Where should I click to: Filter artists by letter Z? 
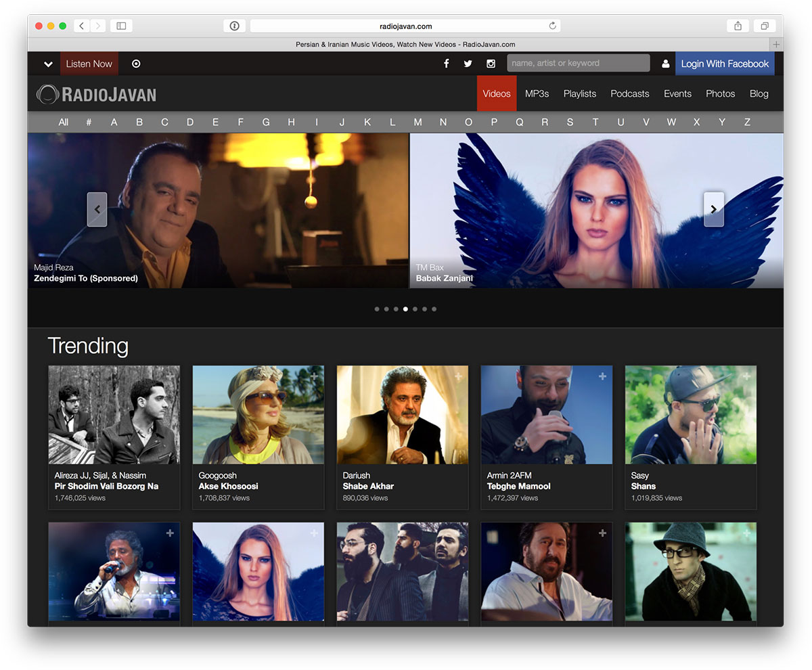point(747,122)
